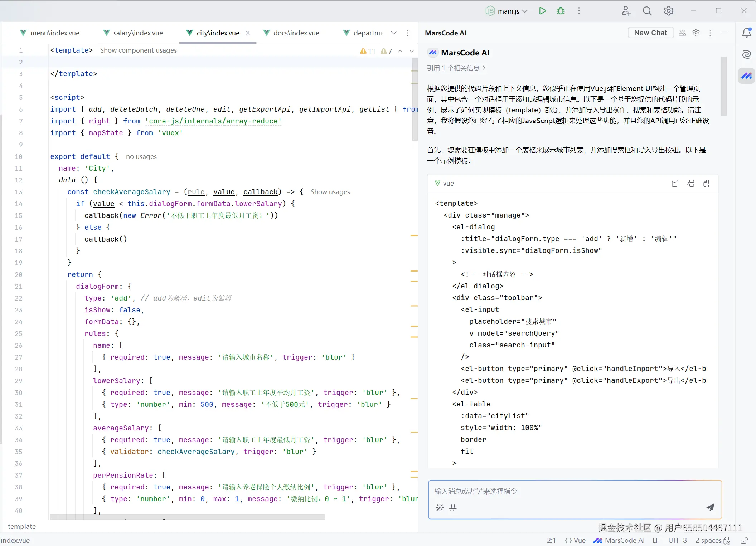Start a New Chat in MarsCode AI

[x=650, y=33]
